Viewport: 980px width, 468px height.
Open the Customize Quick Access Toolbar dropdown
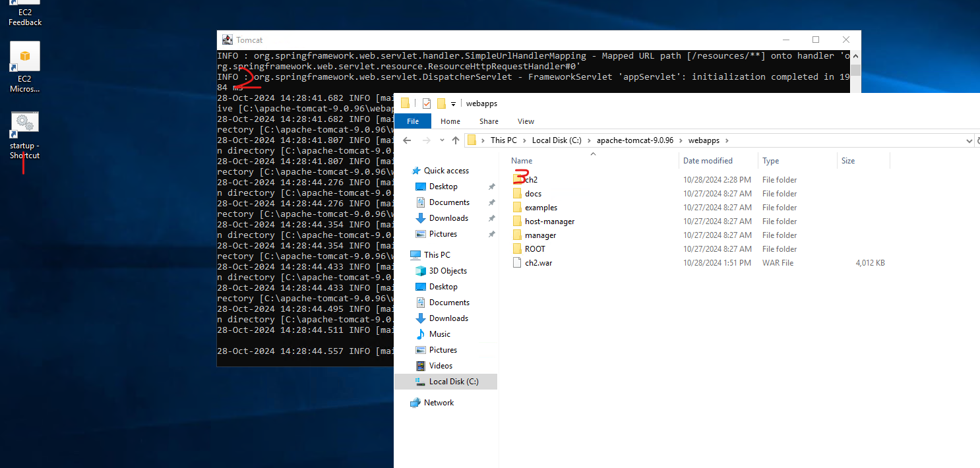(x=454, y=104)
